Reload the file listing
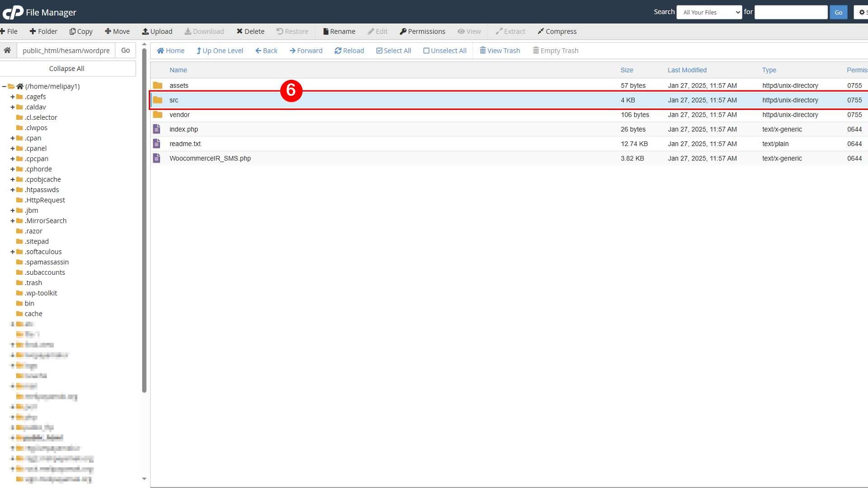Screen dimensions: 868x488 [x=349, y=51]
